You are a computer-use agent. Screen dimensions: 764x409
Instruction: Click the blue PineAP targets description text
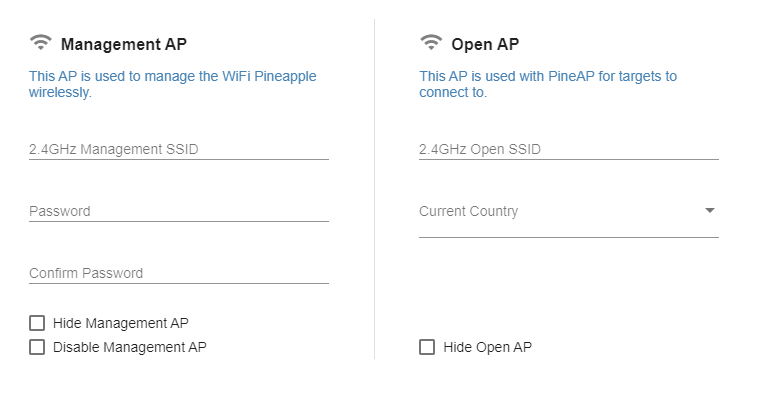tap(548, 84)
